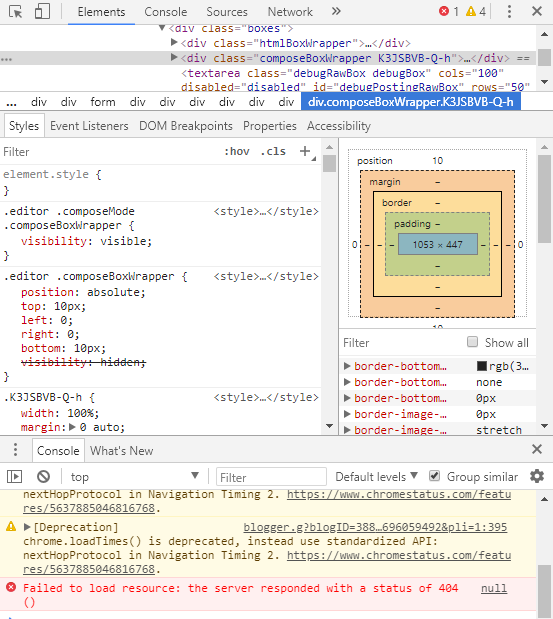Select the drawer Console tab
The width and height of the screenshot is (553, 619).
[58, 450]
